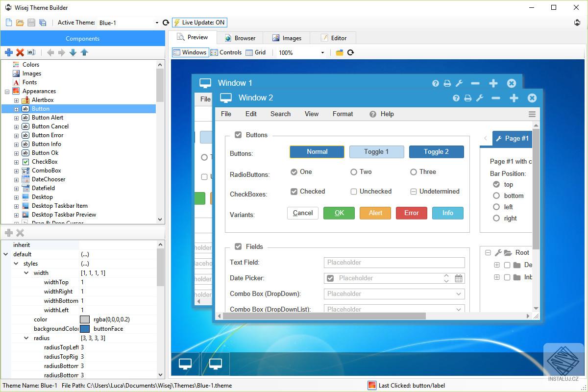Click the print icon in Window 2 titlebar

(468, 98)
